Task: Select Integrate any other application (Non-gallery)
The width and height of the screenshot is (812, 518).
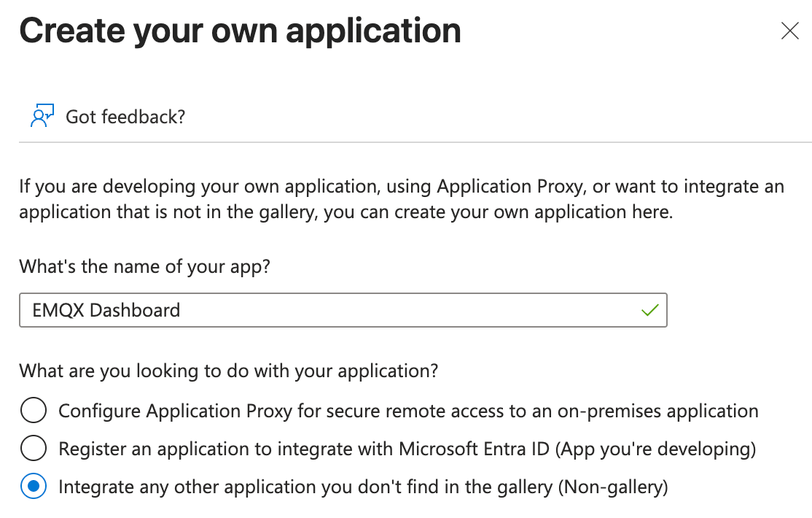Action: 34,486
